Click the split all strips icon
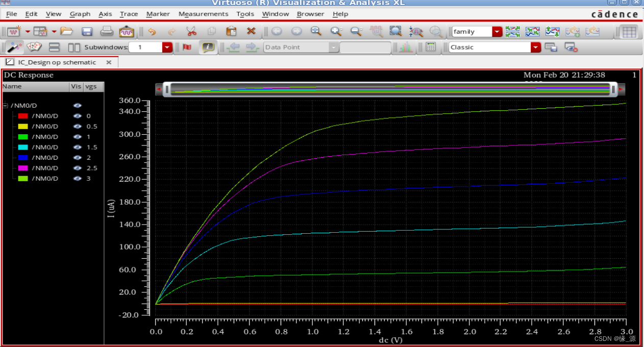644x347 pixels. (x=513, y=32)
